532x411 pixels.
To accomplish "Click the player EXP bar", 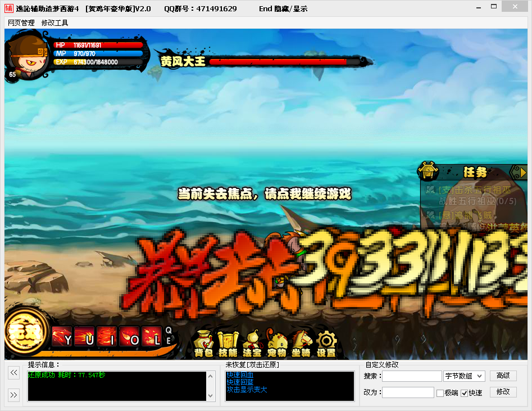I will click(x=98, y=62).
